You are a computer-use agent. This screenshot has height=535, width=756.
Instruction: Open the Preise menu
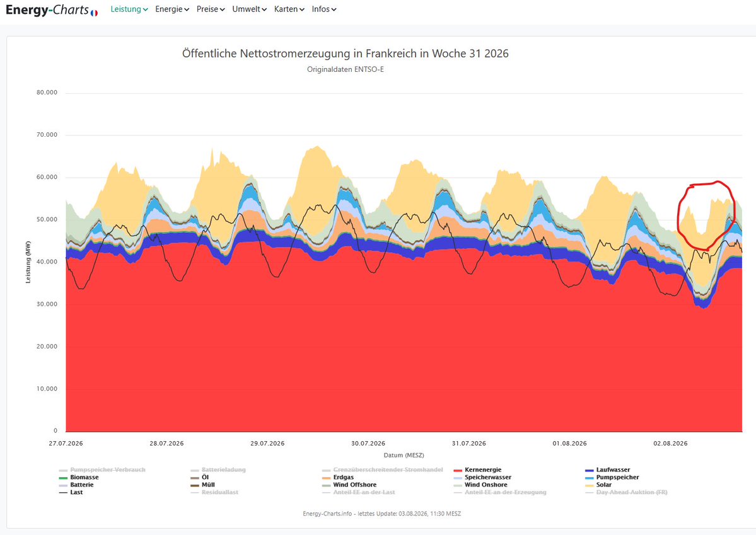[x=211, y=9]
